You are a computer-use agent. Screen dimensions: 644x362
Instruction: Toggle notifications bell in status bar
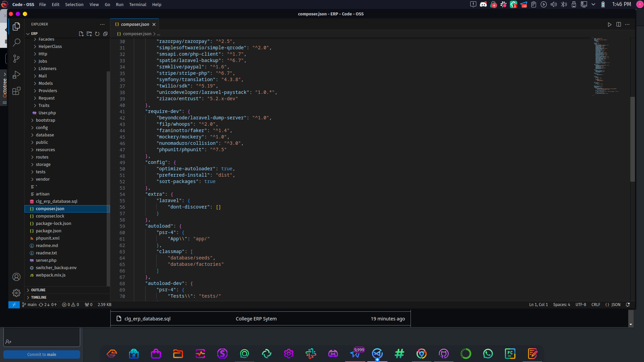(628, 305)
